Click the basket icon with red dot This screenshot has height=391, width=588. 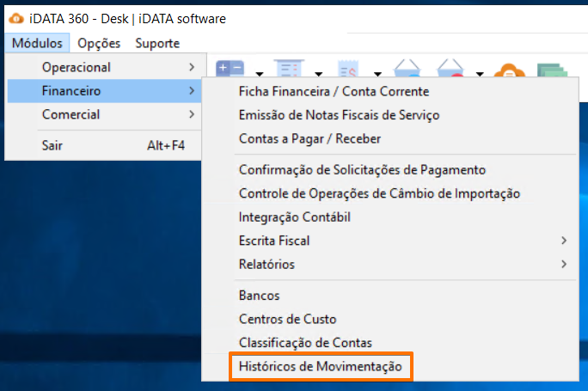click(450, 68)
